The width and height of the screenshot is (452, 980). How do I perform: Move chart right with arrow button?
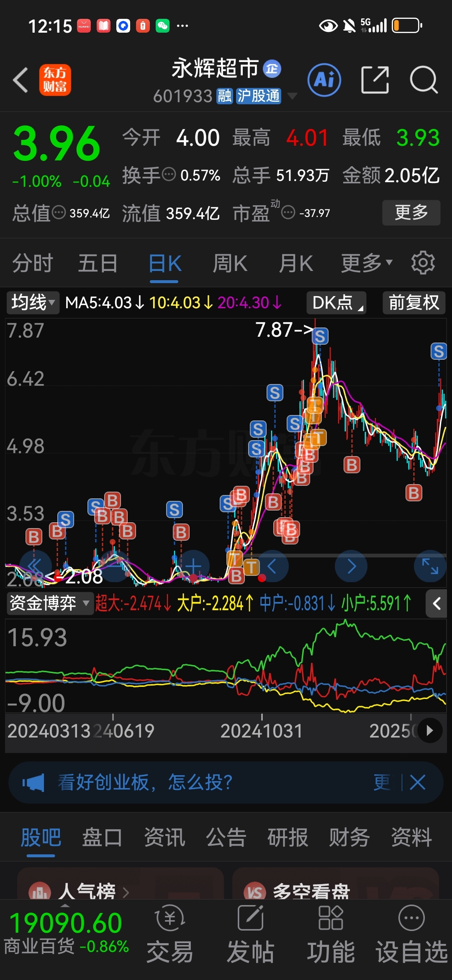tap(351, 566)
